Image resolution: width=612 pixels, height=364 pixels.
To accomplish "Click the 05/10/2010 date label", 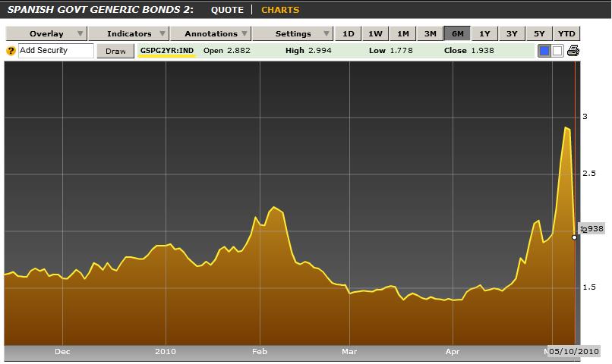I will coord(573,351).
